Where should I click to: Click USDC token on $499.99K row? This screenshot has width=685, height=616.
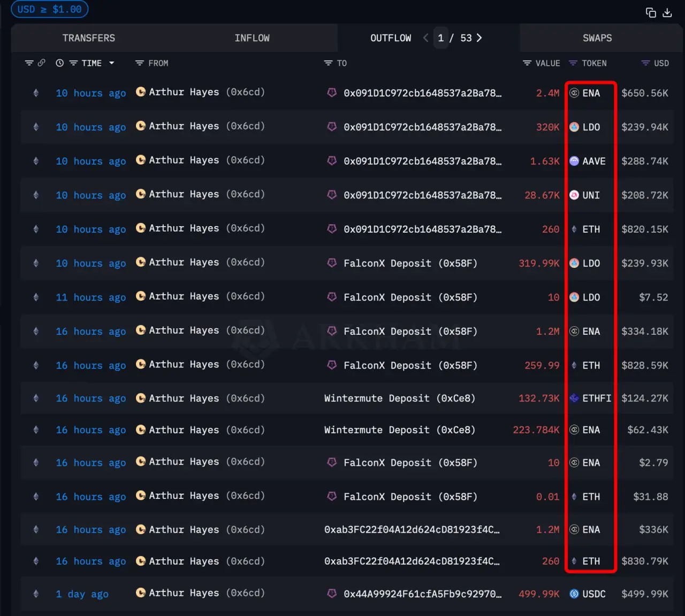pyautogui.click(x=588, y=594)
